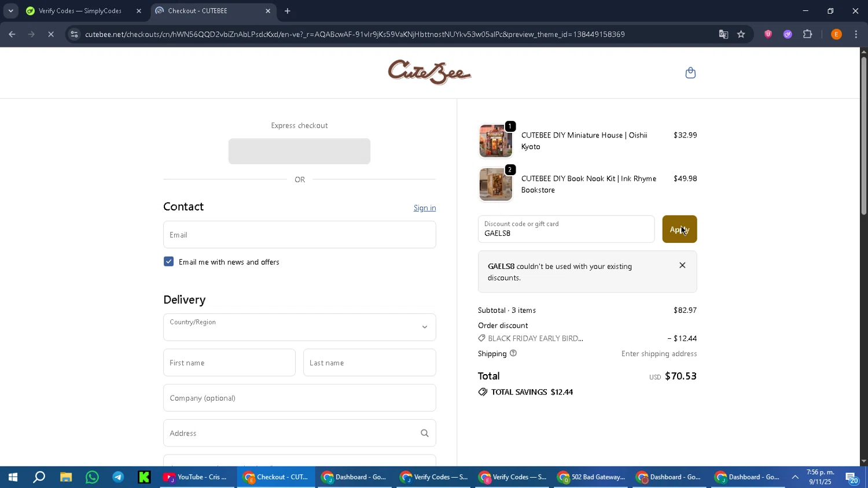Close the Verify Codes SimplyCodes tab

(139, 11)
